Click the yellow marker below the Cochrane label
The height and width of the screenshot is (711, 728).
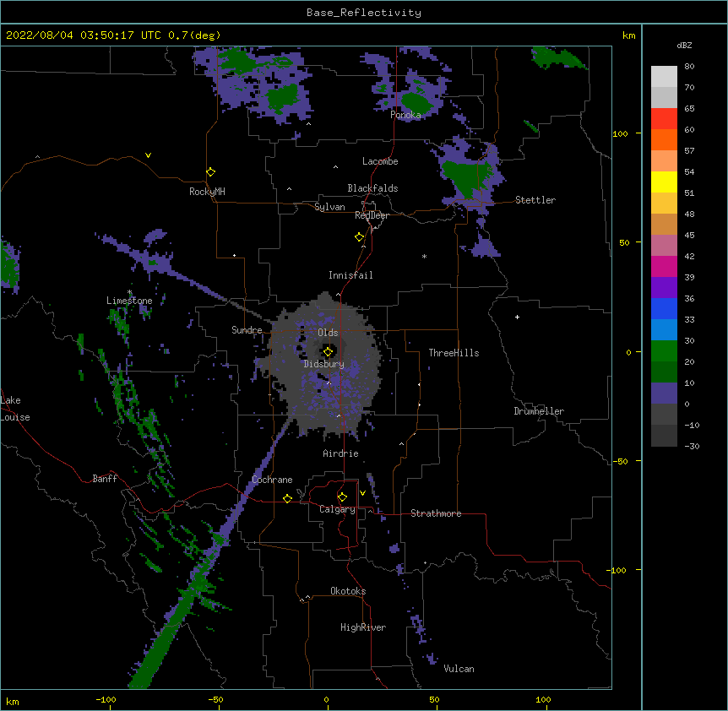point(287,498)
